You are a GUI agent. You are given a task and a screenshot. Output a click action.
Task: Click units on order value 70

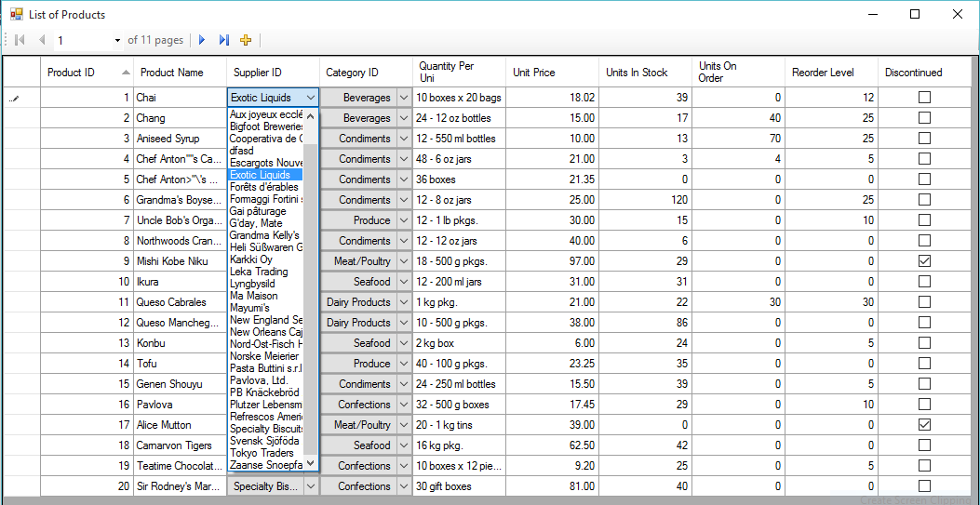pyautogui.click(x=739, y=138)
